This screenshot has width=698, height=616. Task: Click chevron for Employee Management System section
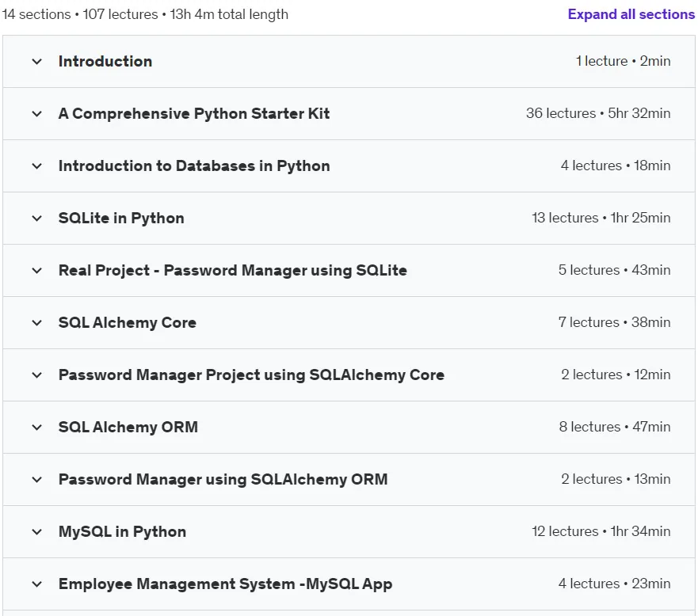coord(37,584)
